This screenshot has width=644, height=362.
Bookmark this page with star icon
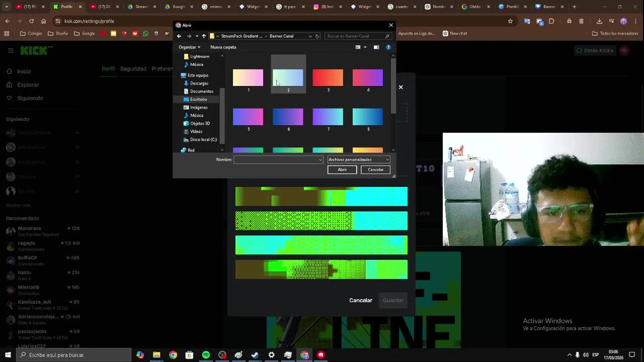pyautogui.click(x=510, y=21)
